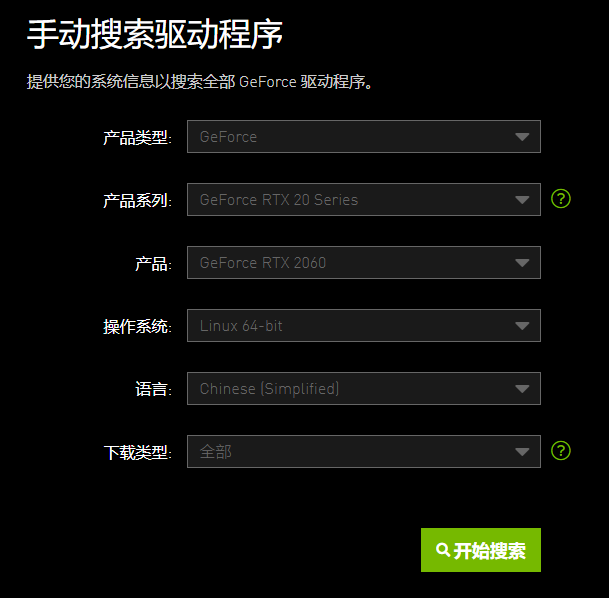Image resolution: width=609 pixels, height=598 pixels.
Task: Click the 操作系统 label
Action: [137, 326]
